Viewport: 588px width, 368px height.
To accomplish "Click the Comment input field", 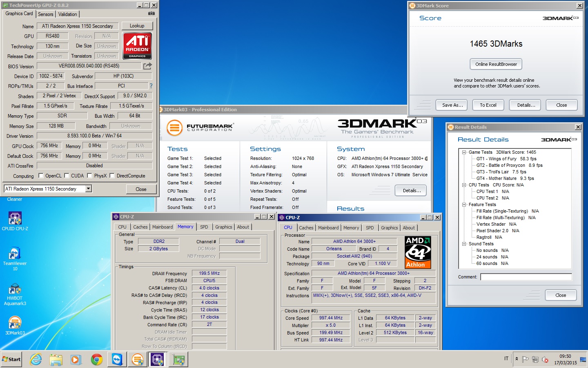I will click(526, 277).
